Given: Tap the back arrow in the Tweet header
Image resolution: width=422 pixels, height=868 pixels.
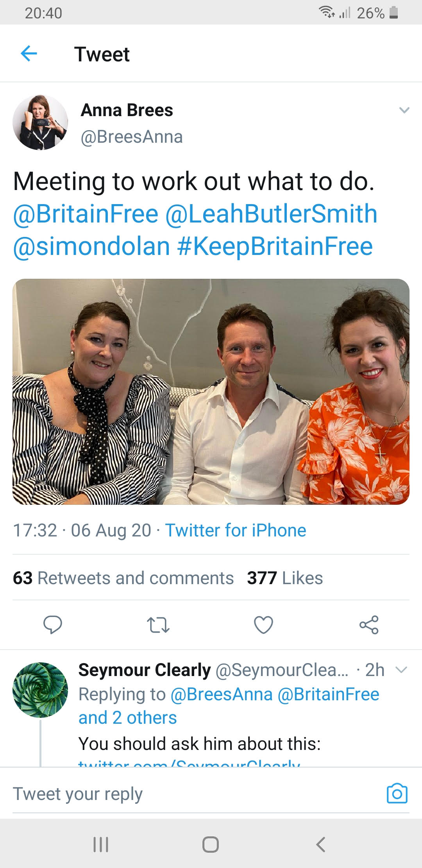Looking at the screenshot, I should (x=29, y=54).
